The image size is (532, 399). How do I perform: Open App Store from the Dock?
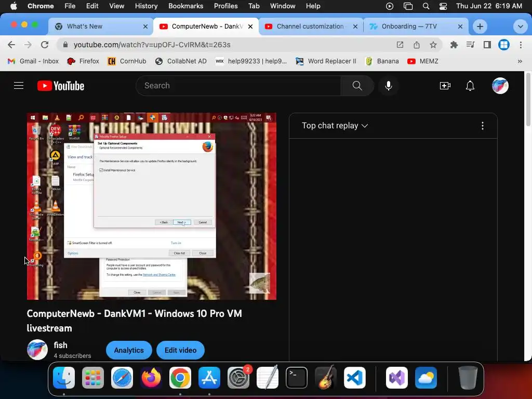209,378
